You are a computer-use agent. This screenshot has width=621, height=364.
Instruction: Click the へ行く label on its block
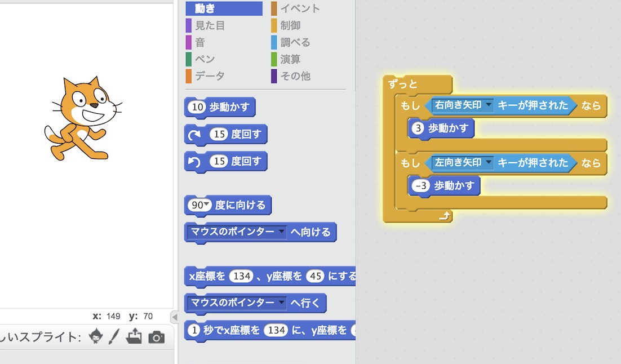point(305,303)
